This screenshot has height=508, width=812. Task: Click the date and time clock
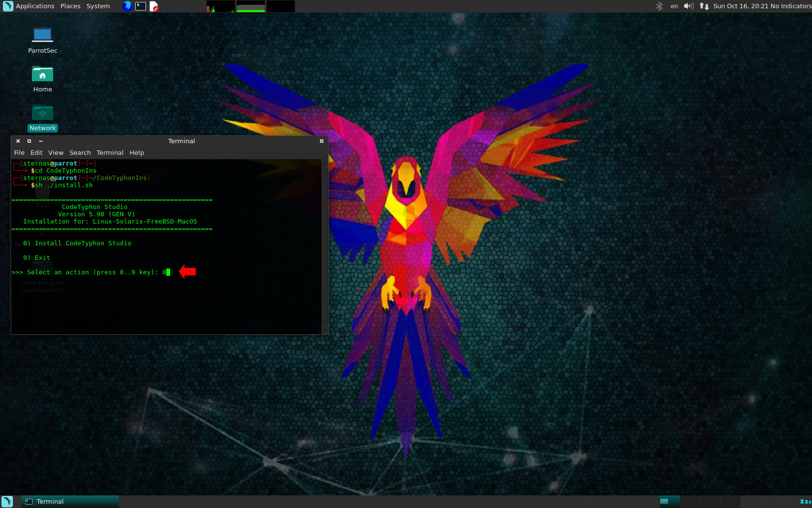tap(740, 6)
